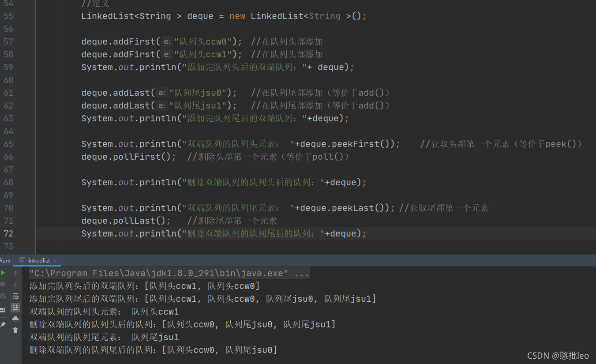The image size is (596, 364).
Task: Click output '删除双端队列的队列头后的队列' line
Action: tap(183, 325)
